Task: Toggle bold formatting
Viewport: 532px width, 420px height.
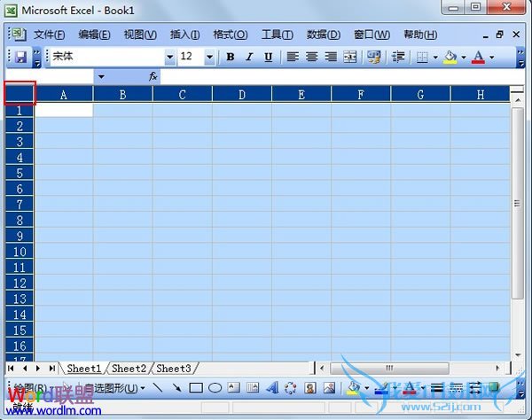Action: tap(231, 57)
